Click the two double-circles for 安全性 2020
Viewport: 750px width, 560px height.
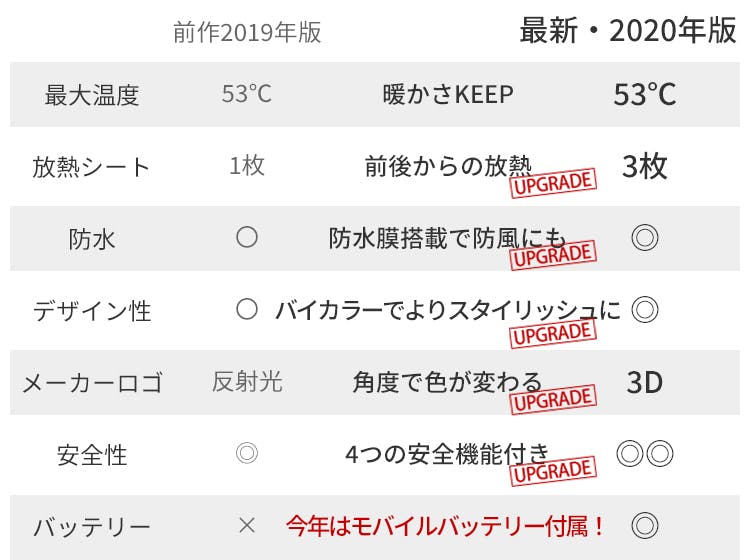[645, 454]
